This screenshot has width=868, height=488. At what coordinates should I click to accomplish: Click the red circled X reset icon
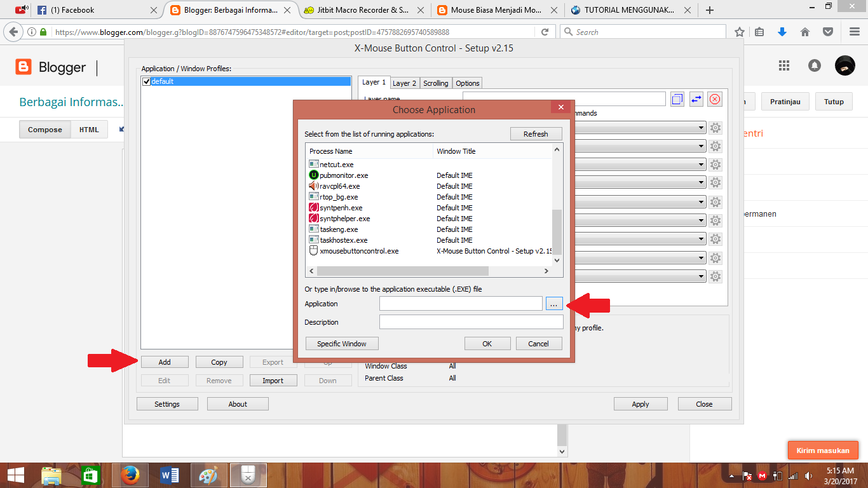pos(715,99)
